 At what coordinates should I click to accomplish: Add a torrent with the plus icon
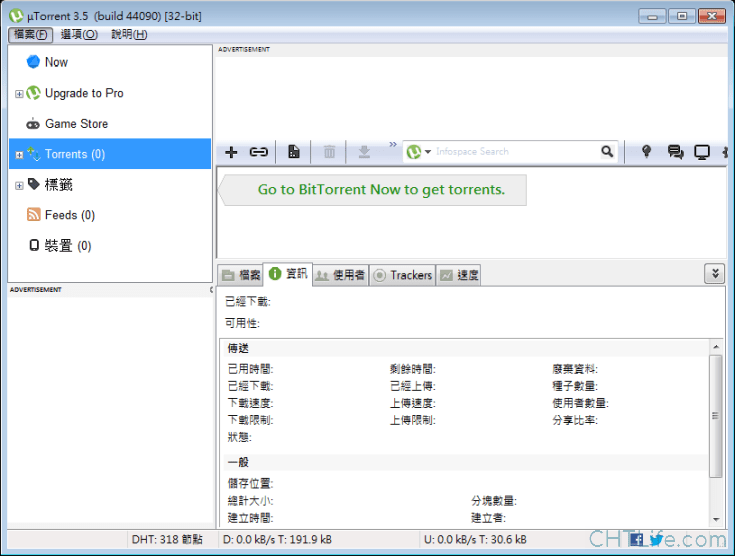click(231, 152)
